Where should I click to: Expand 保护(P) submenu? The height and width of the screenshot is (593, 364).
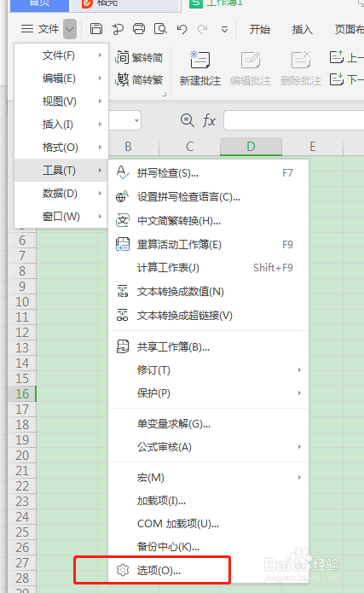[x=209, y=393]
